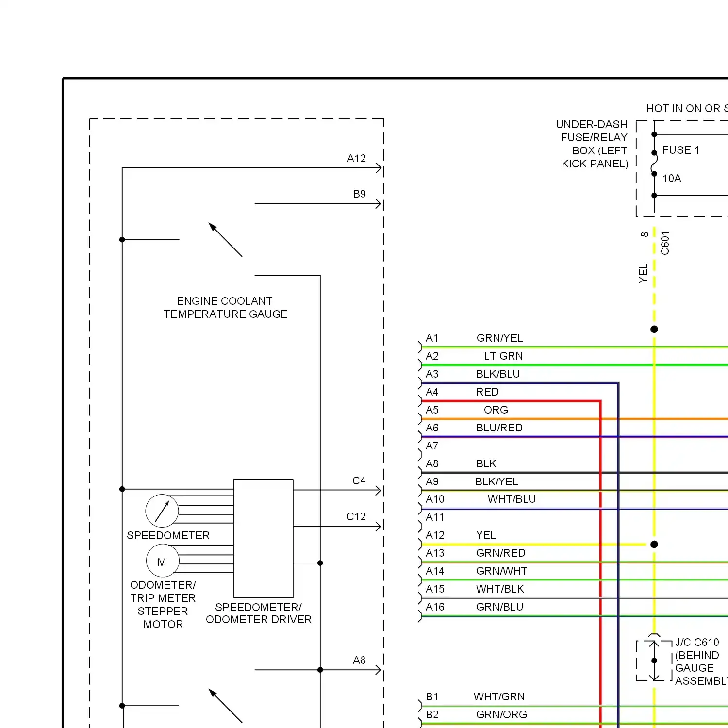
Task: Click the RED wire label at A4
Action: 487,392
